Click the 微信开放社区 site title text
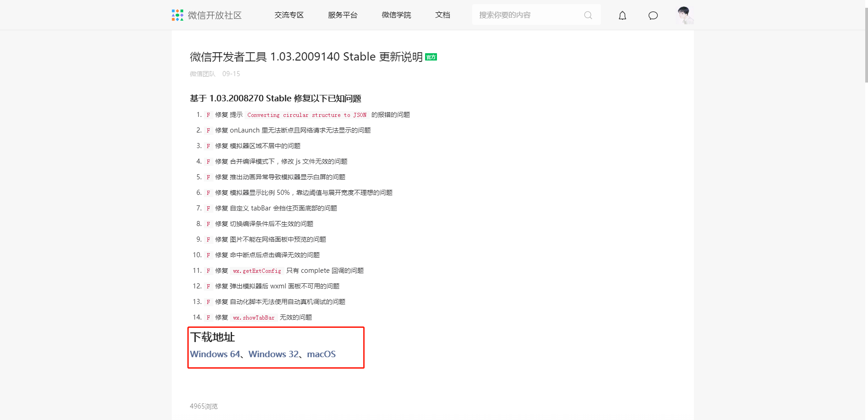Image resolution: width=868 pixels, height=420 pixels. [x=215, y=15]
